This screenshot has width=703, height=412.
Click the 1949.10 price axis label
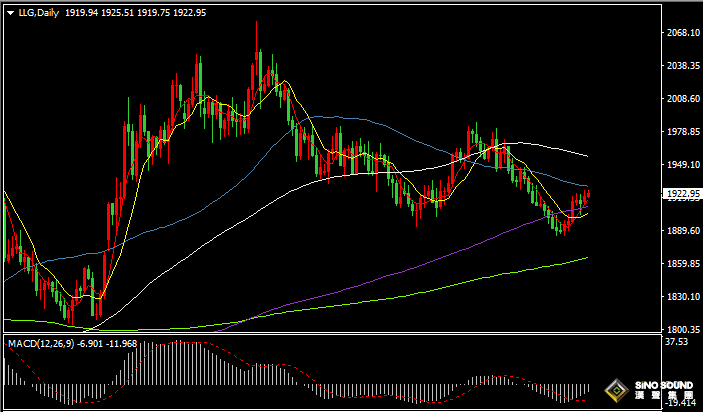pos(684,165)
